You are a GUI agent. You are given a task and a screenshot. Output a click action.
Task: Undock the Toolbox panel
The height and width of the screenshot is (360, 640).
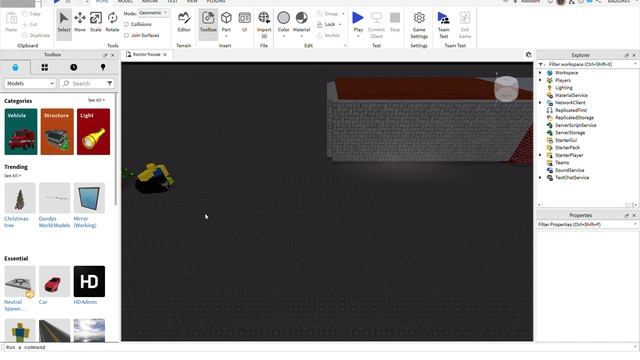(x=105, y=55)
